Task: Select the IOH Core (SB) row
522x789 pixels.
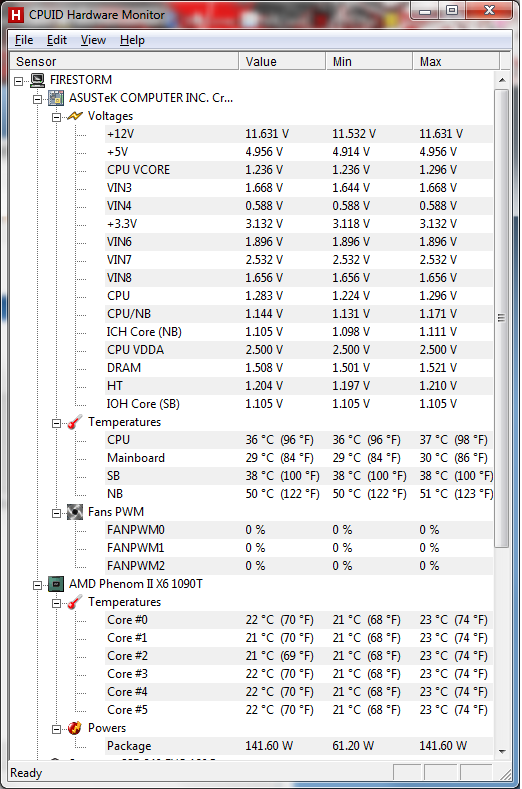Action: 299,404
